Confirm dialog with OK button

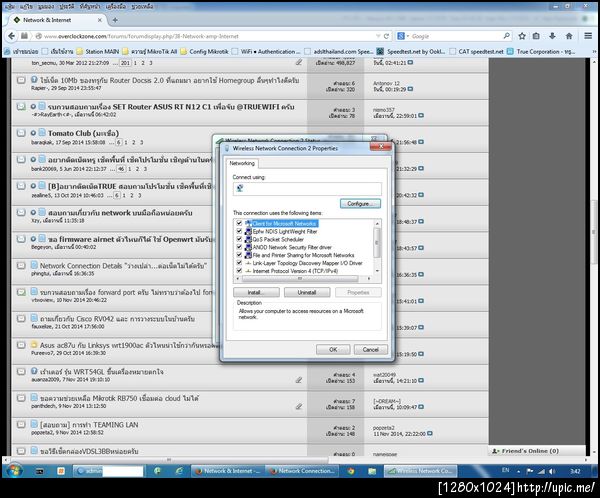click(333, 349)
